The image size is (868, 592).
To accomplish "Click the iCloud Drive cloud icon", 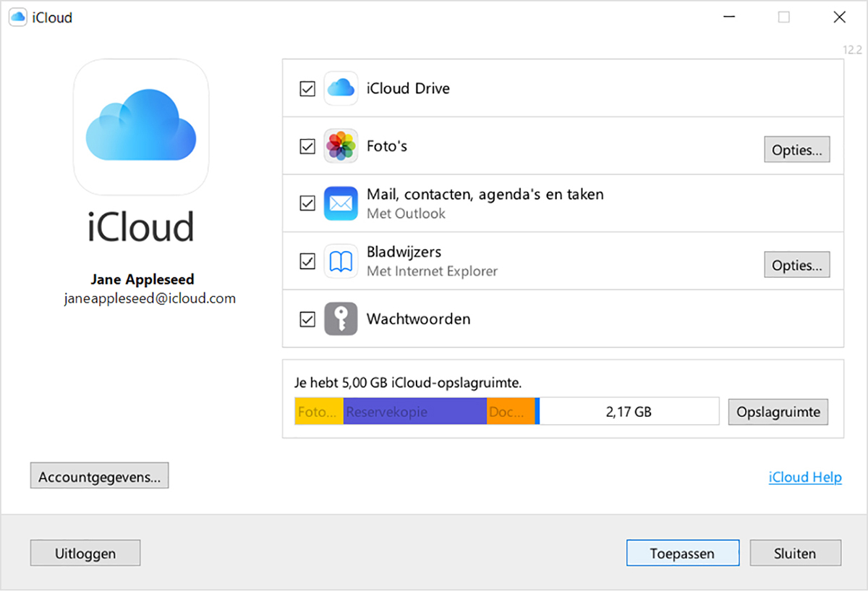I will 341,88.
